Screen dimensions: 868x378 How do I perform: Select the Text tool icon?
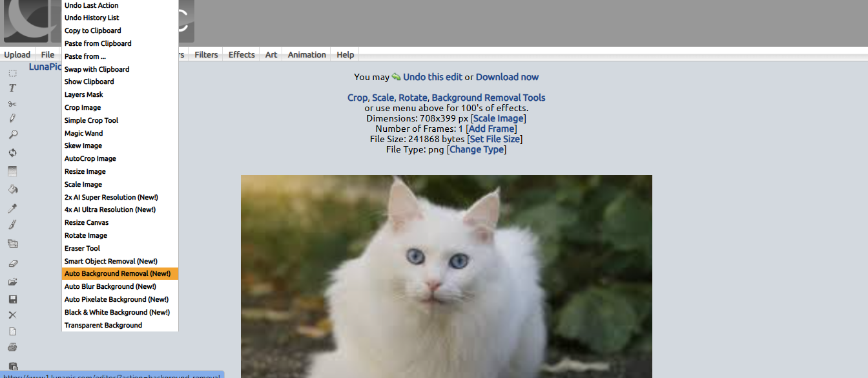[x=12, y=88]
